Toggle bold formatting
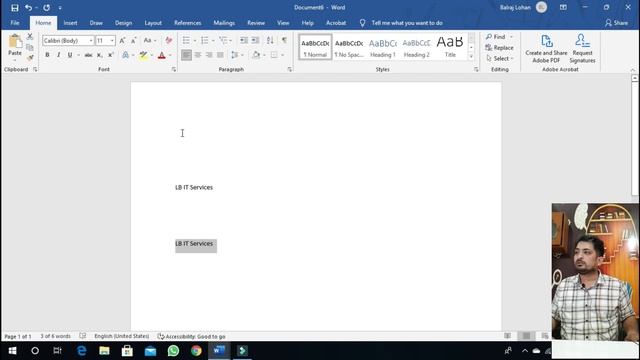This screenshot has height=360, width=640. [47, 55]
